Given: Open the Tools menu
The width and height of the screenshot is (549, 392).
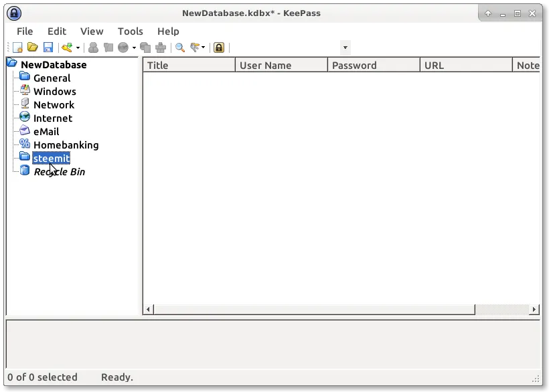Looking at the screenshot, I should tap(130, 31).
